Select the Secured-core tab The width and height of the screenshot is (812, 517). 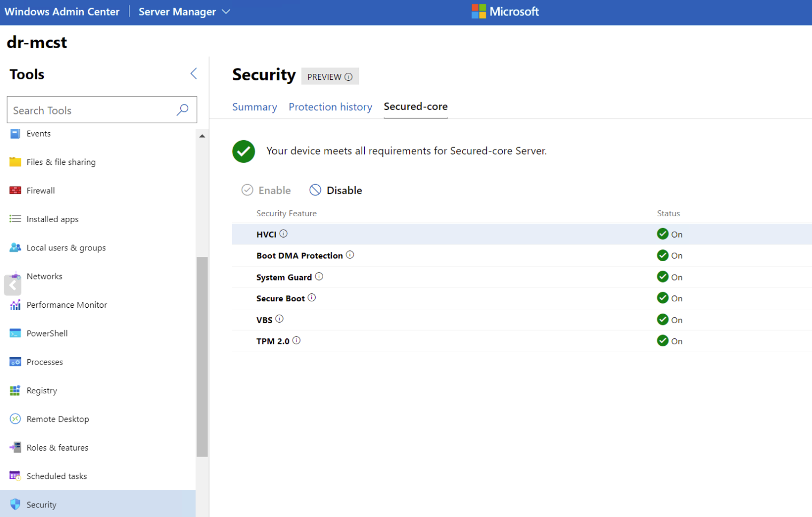(x=416, y=107)
